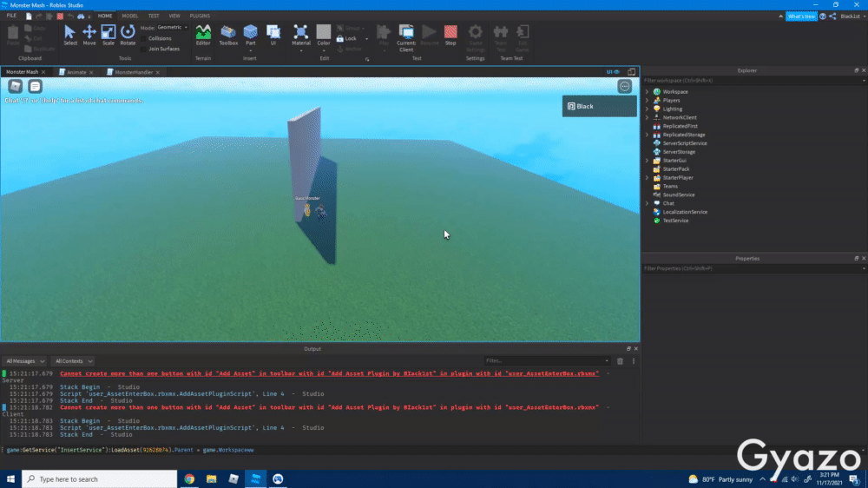Click the Windows taskbar search box

point(100,479)
